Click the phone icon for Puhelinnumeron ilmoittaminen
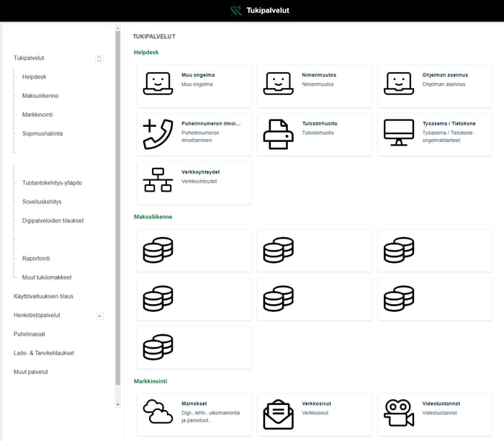504x441 pixels. pos(158,134)
